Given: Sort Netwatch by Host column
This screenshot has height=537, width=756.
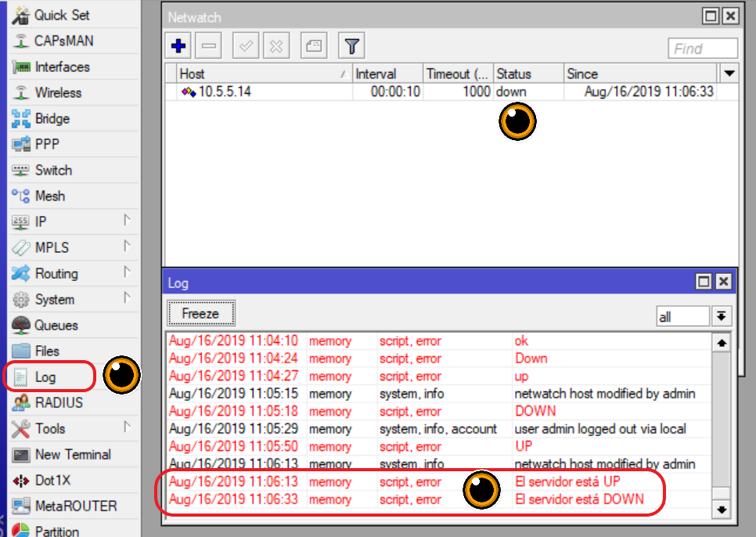Looking at the screenshot, I should pyautogui.click(x=264, y=74).
